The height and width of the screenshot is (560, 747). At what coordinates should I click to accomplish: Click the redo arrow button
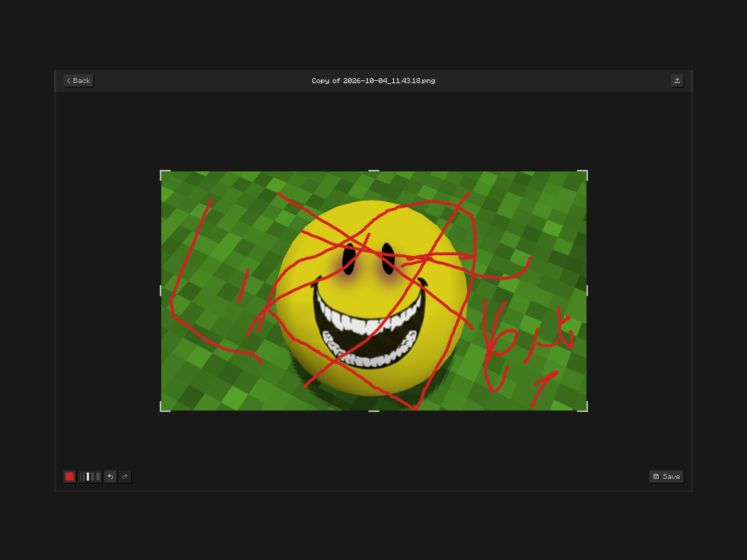[x=125, y=477]
